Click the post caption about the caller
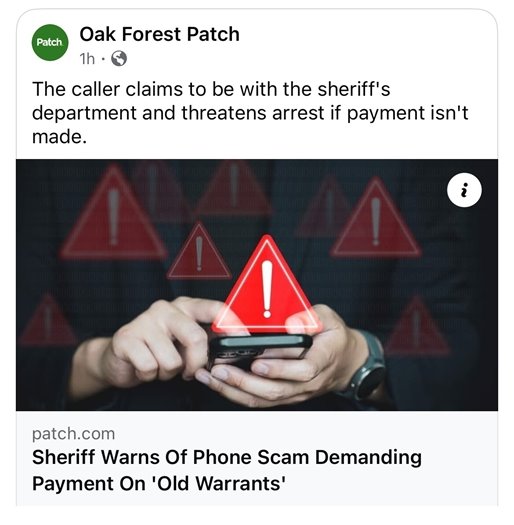 point(250,113)
